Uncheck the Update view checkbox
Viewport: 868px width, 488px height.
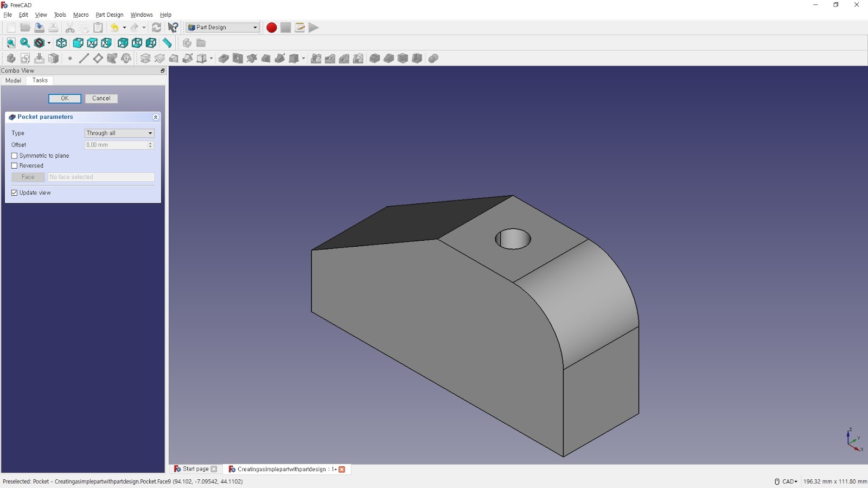pos(15,192)
